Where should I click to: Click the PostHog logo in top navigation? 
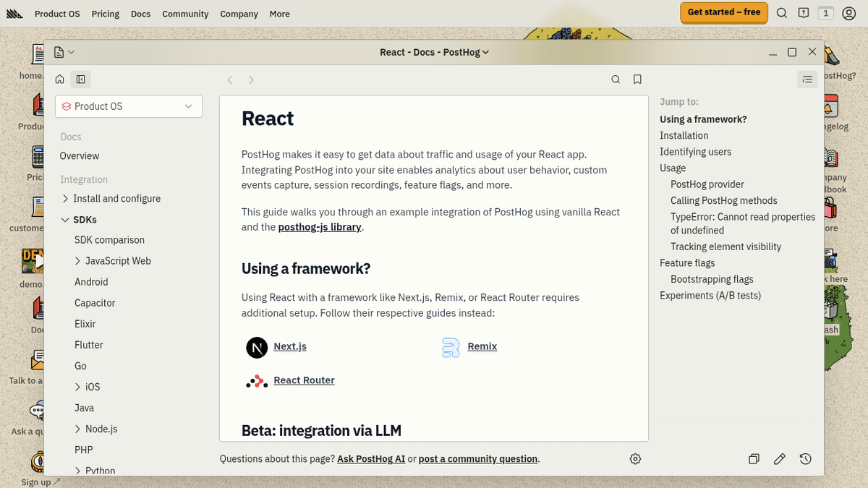14,14
